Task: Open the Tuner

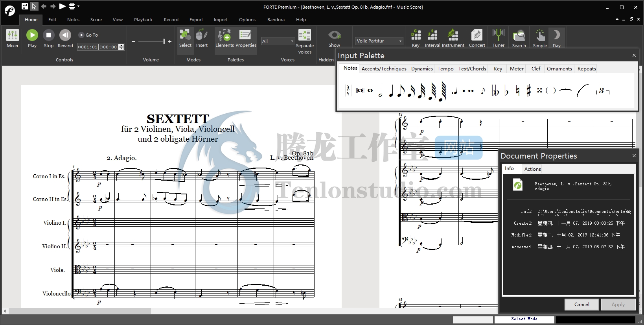Action: click(x=499, y=39)
